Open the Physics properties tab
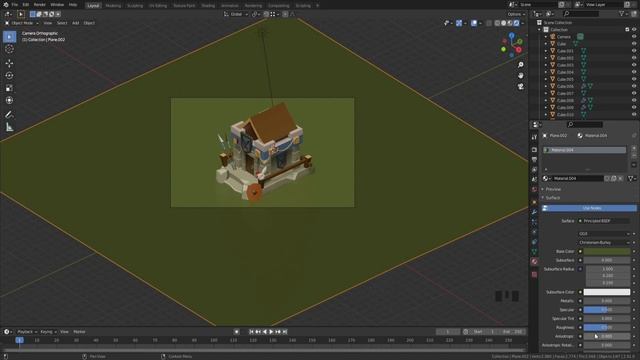640x360 pixels. [534, 232]
